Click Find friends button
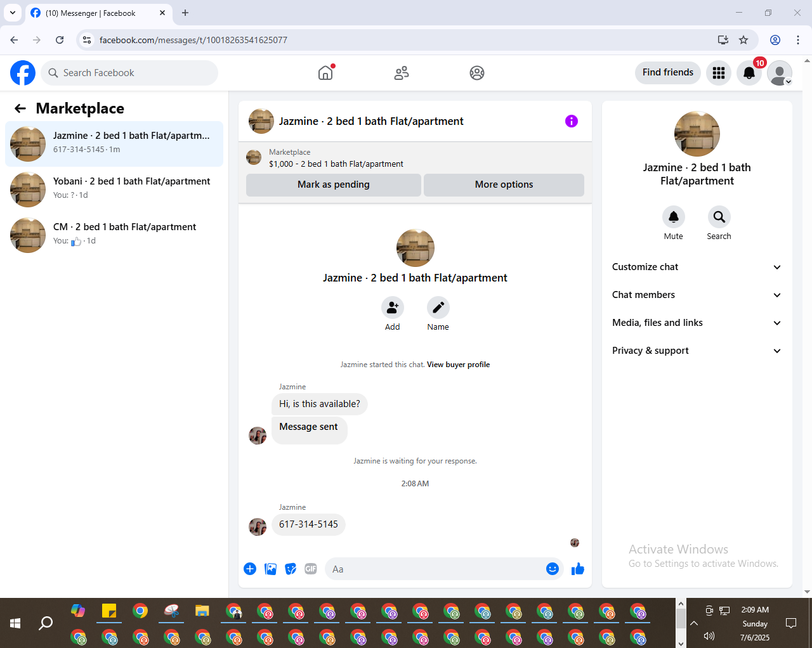Screen dimensions: 812x648 coord(668,72)
